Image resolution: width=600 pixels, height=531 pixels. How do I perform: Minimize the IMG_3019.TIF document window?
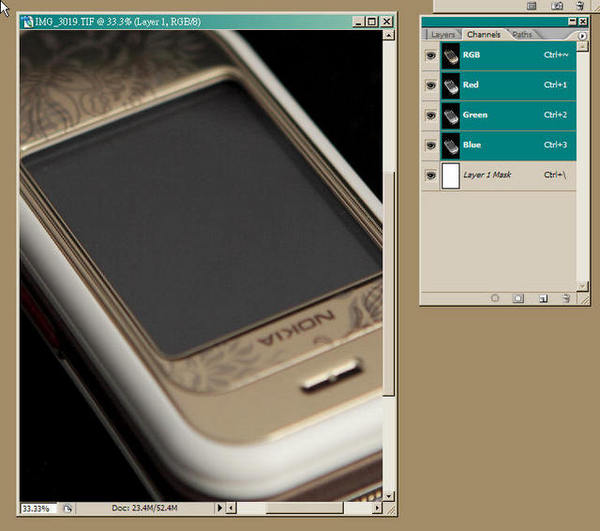pos(358,22)
